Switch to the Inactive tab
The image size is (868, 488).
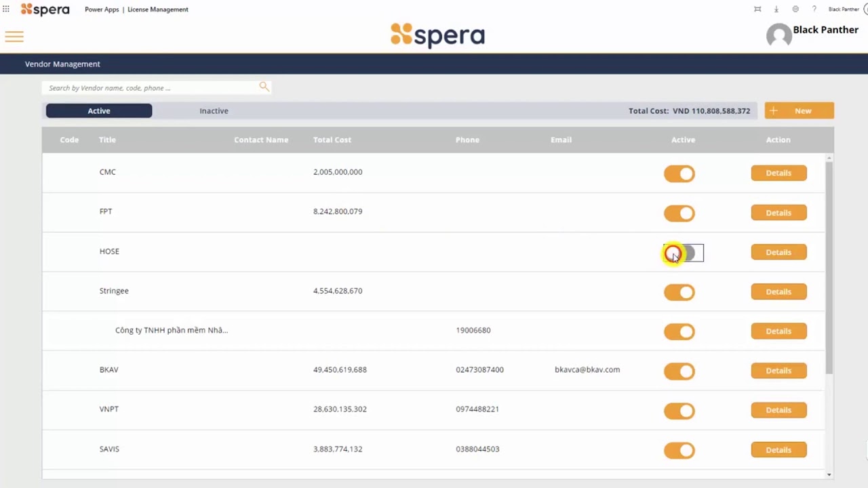coord(214,110)
